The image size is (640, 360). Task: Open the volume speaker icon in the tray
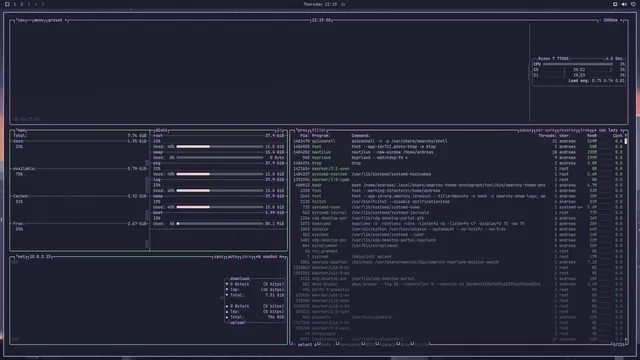624,4
